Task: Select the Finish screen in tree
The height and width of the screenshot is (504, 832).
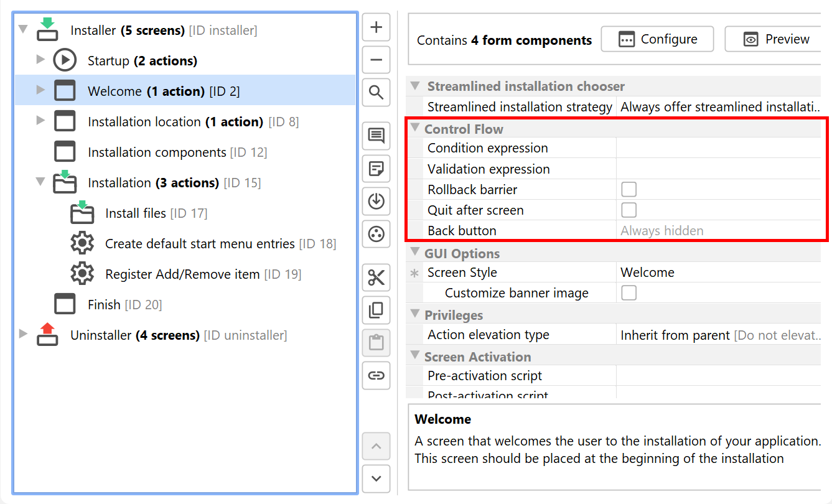Action: click(x=104, y=305)
